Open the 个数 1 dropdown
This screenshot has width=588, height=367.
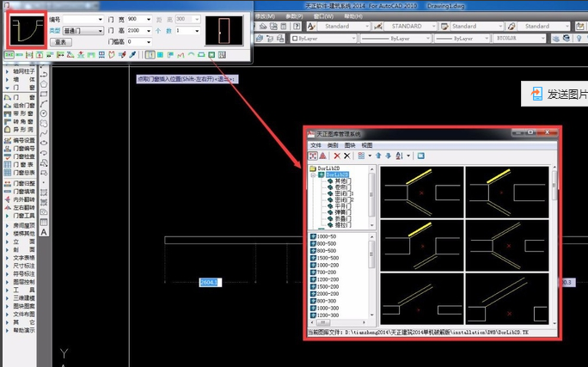pos(197,31)
